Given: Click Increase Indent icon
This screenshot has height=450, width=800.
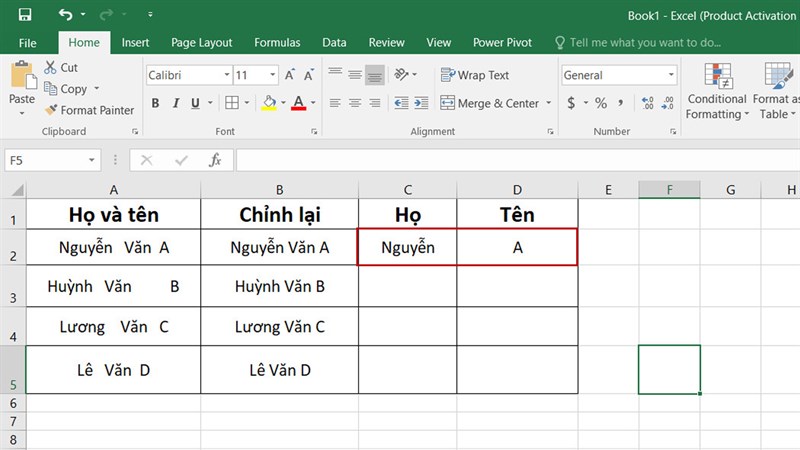Looking at the screenshot, I should [x=421, y=103].
